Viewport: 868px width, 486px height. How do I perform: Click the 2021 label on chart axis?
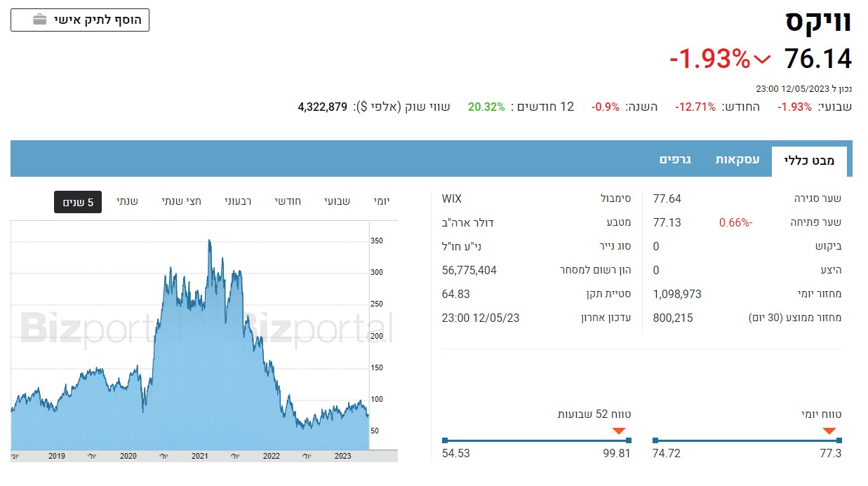point(200,456)
